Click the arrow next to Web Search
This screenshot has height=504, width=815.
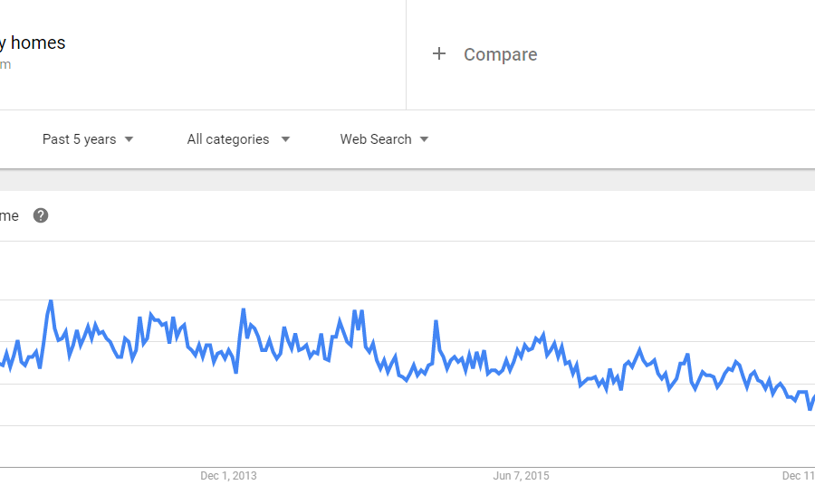pos(424,139)
